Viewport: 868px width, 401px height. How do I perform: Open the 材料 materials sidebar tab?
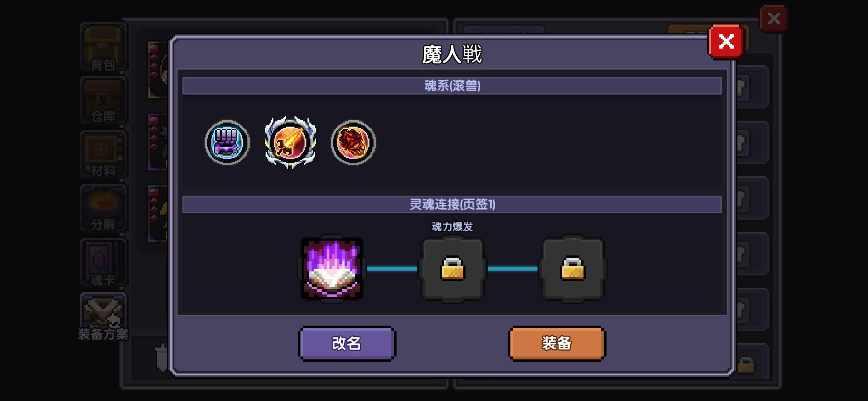click(x=103, y=154)
